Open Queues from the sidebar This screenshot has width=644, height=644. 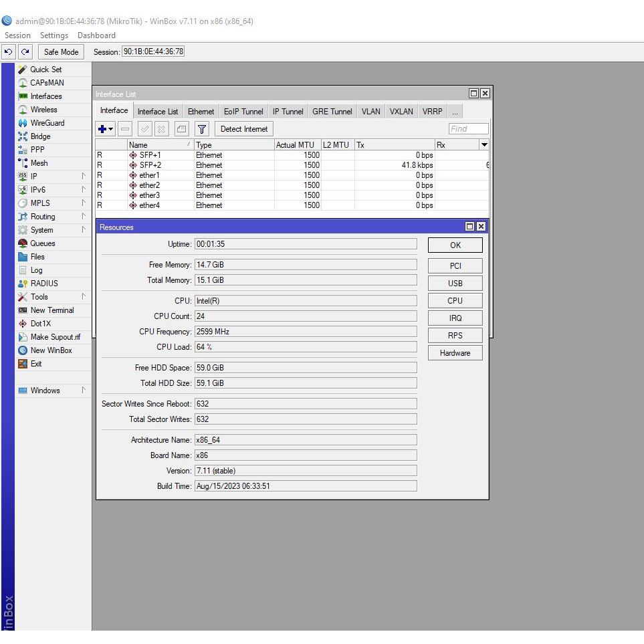coord(42,243)
